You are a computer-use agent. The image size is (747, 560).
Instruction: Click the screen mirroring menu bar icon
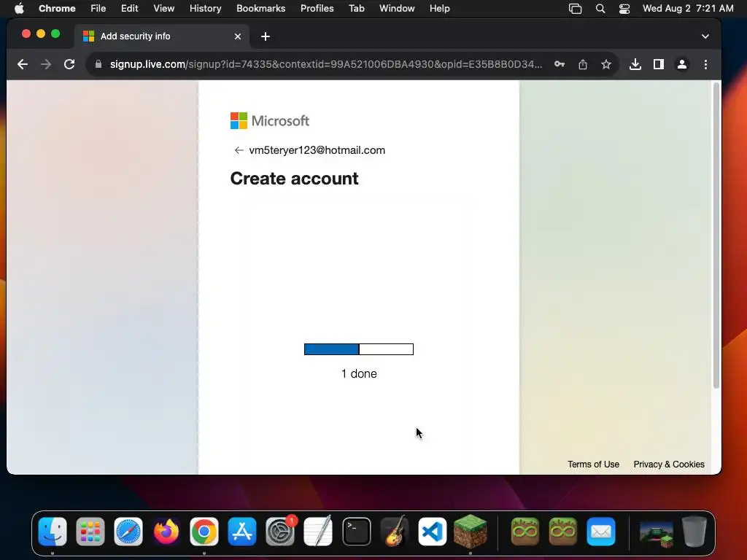tap(575, 9)
